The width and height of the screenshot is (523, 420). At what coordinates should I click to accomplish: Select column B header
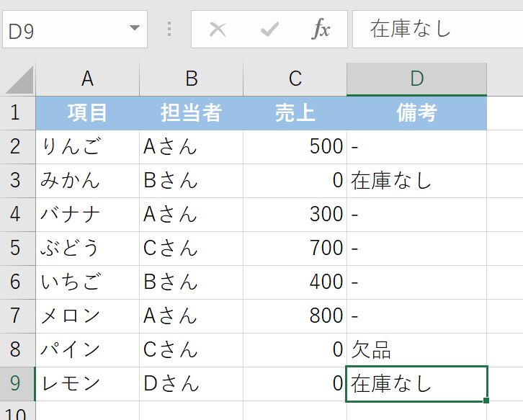point(191,79)
